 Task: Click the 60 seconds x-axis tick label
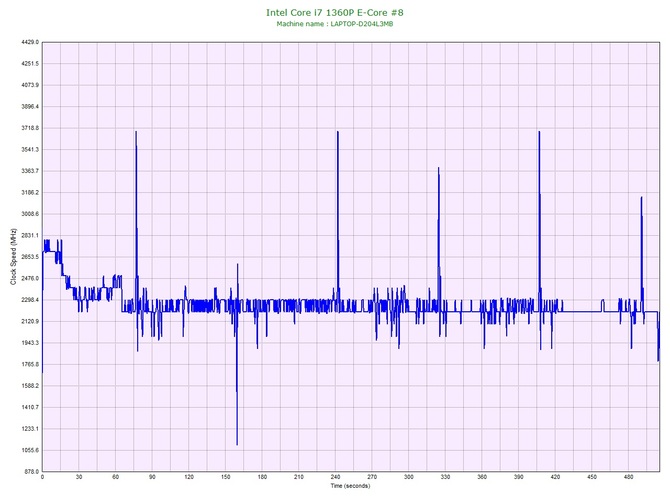[115, 477]
